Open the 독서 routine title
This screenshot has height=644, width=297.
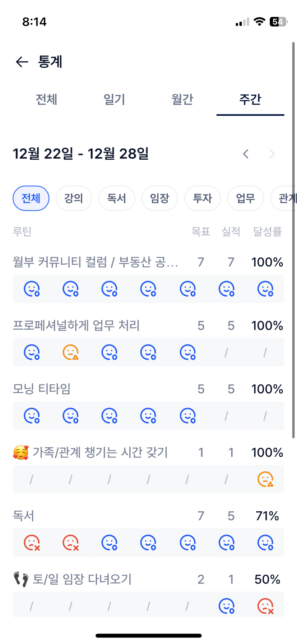(24, 516)
